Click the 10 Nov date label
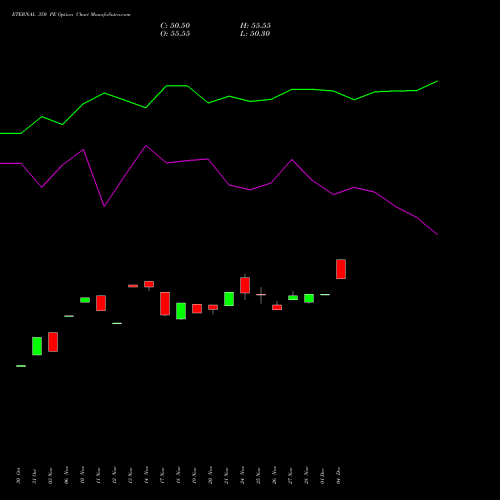This screenshot has width=500, height=500. [83, 475]
